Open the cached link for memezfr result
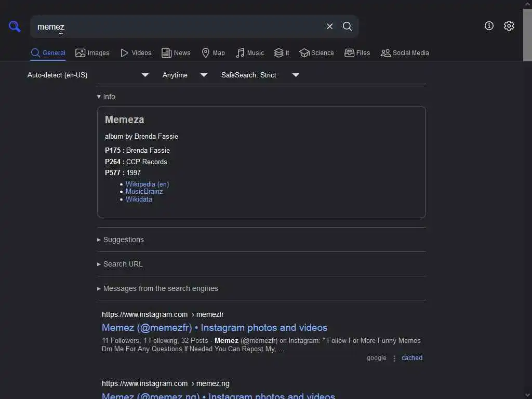The height and width of the screenshot is (399, 532). (412, 358)
